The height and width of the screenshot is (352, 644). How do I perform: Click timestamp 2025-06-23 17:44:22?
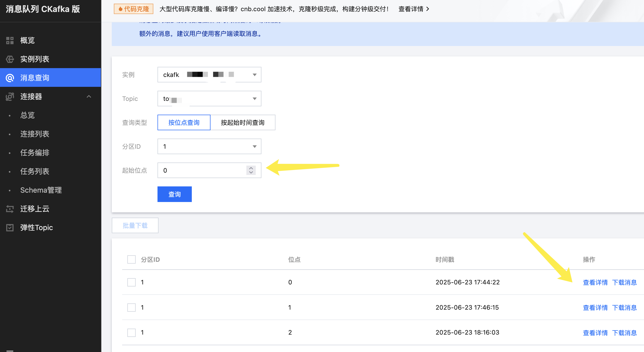pyautogui.click(x=468, y=282)
